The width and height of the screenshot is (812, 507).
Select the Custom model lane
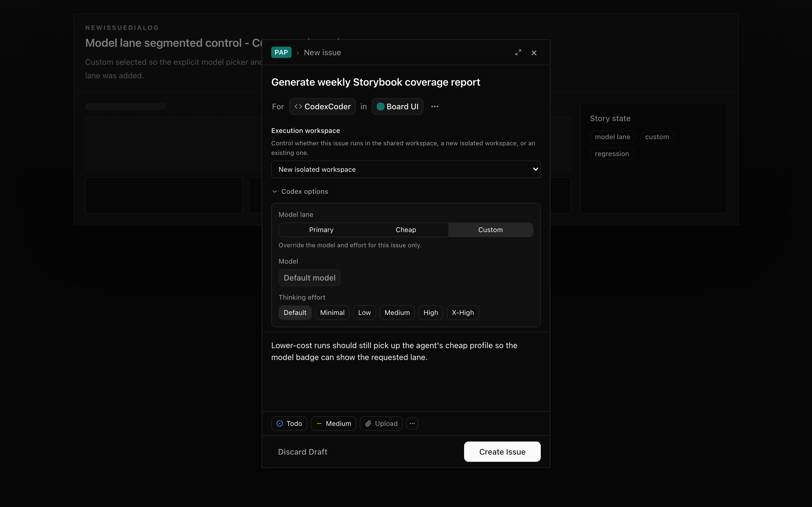[490, 230]
